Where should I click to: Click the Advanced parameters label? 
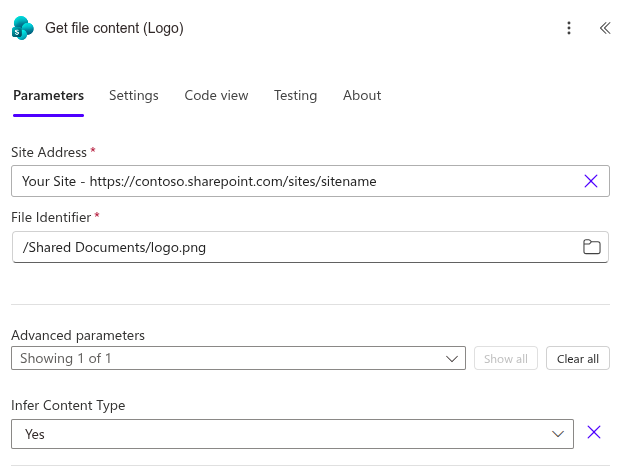pyautogui.click(x=78, y=335)
